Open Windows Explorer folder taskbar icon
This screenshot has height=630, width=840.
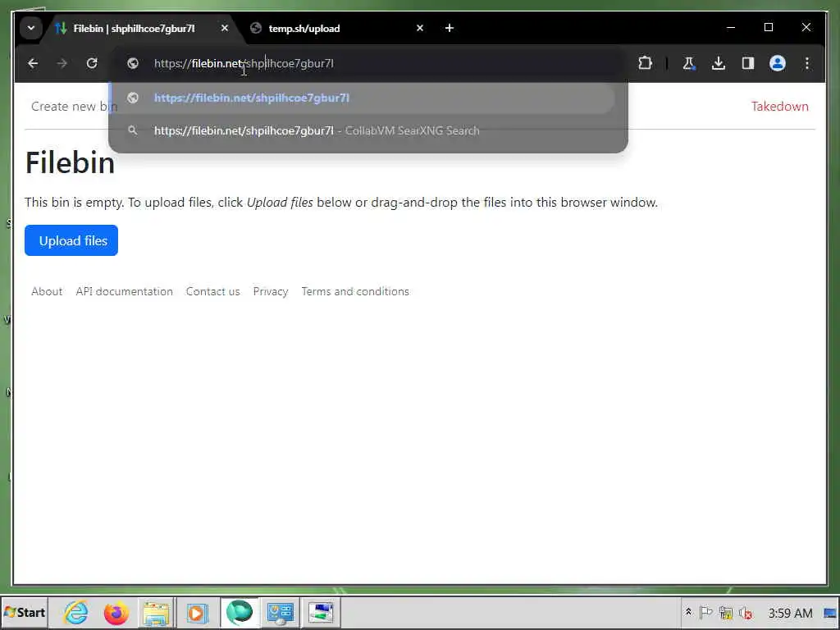(156, 613)
